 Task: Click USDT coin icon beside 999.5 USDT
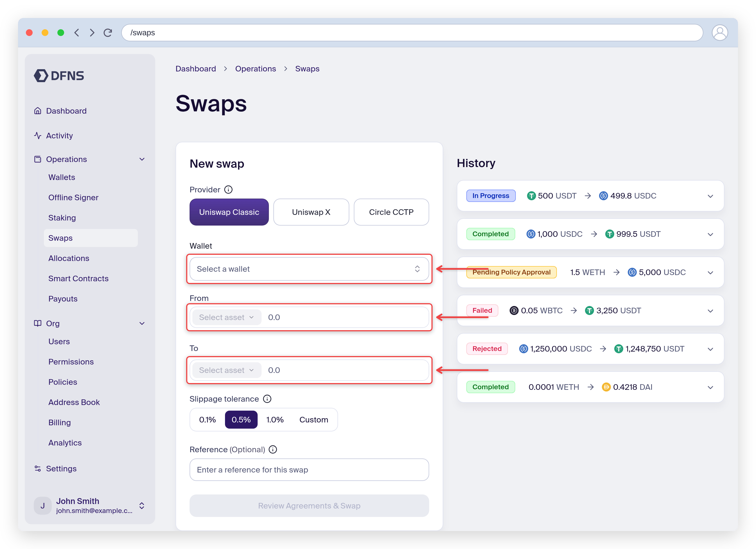click(610, 234)
